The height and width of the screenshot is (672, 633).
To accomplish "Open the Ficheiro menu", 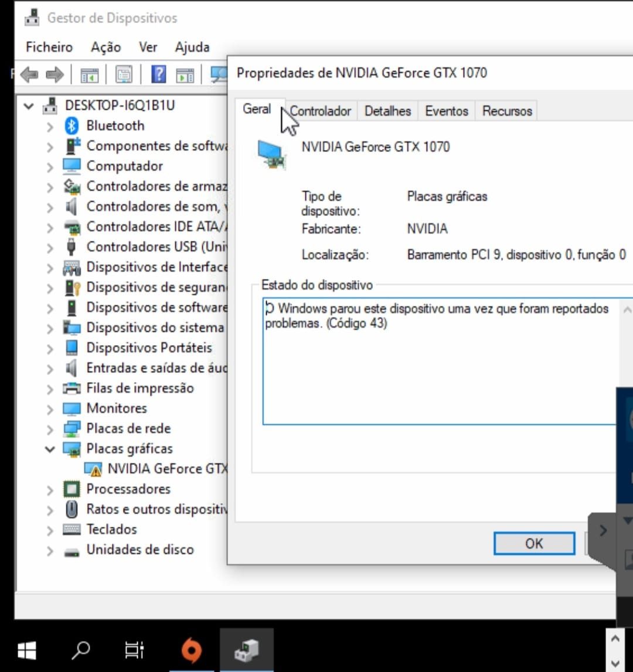I will tap(49, 47).
